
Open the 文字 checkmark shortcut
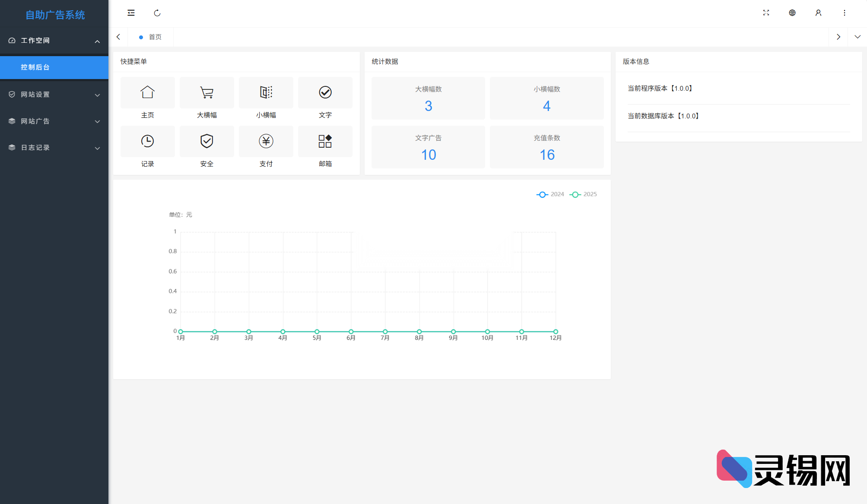point(325,92)
